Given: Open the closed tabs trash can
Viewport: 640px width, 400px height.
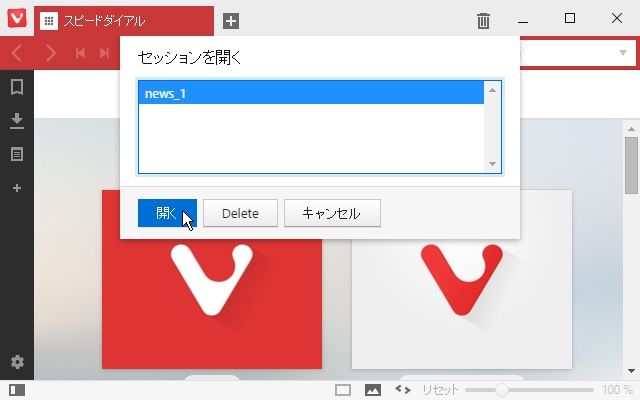Looking at the screenshot, I should point(483,21).
